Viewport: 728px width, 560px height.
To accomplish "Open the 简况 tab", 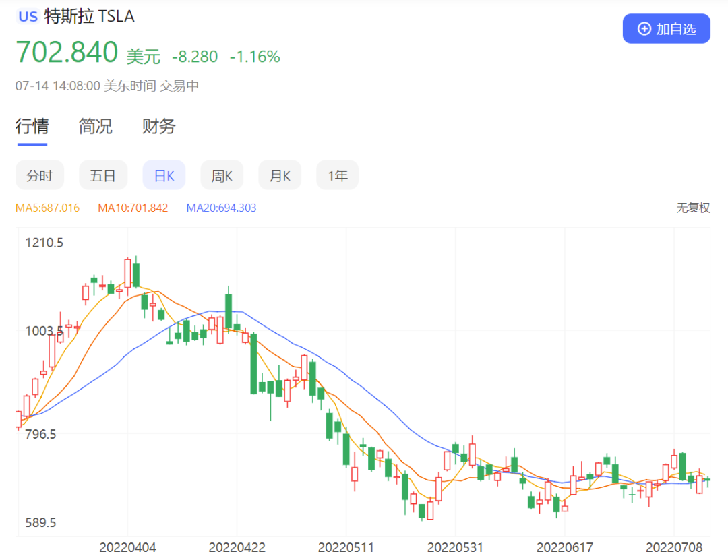I will coord(95,126).
